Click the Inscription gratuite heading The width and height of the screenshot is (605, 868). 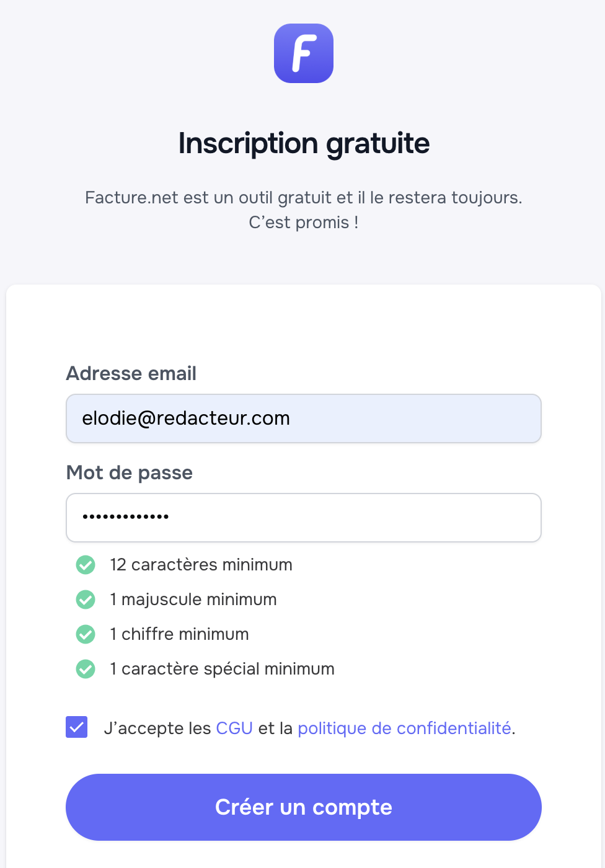click(x=304, y=143)
